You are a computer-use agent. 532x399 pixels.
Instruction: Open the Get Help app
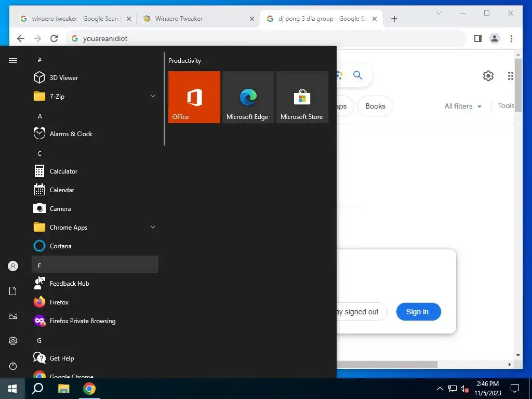click(x=95, y=358)
